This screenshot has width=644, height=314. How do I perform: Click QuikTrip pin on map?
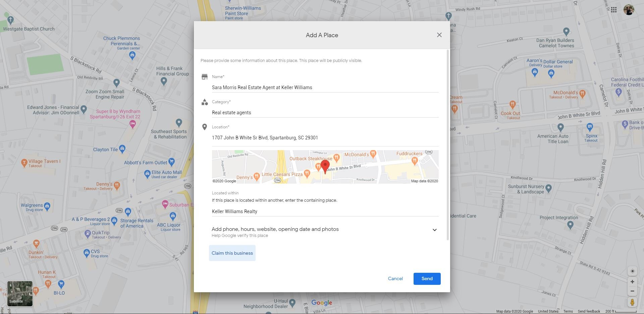pyautogui.click(x=87, y=233)
